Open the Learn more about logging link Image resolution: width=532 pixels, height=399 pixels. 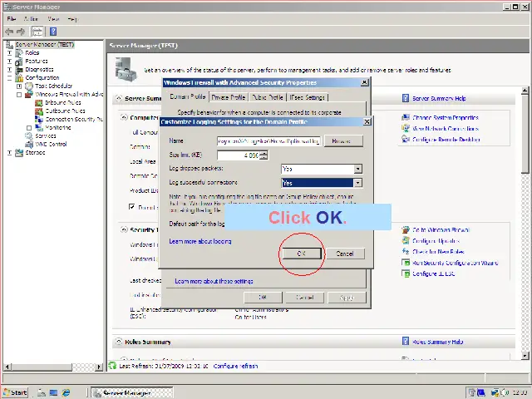[x=200, y=241]
